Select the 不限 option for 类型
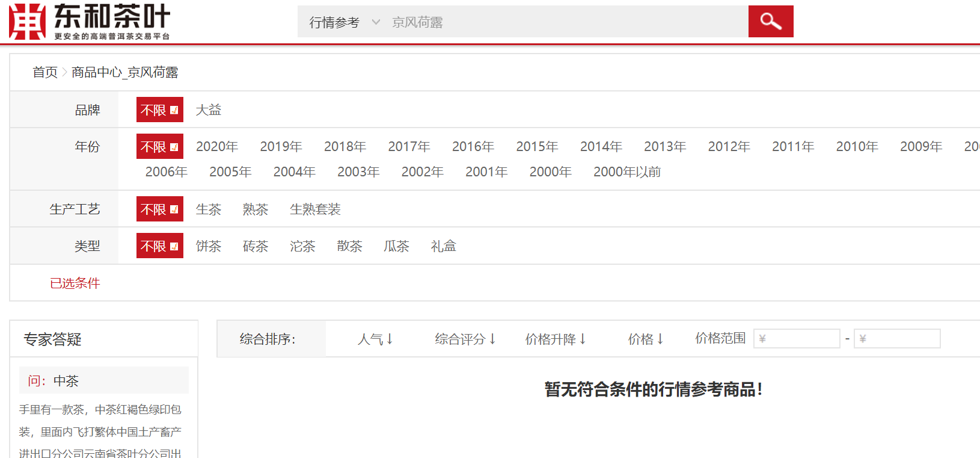The width and height of the screenshot is (980, 458). pyautogui.click(x=159, y=246)
